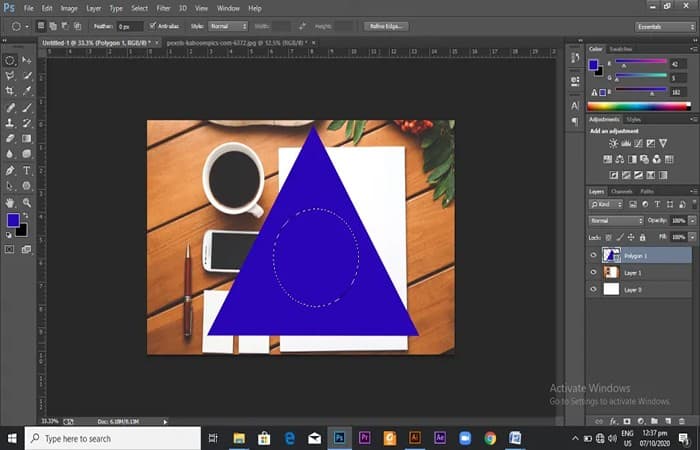The height and width of the screenshot is (450, 700).
Task: Select the History Brush tool
Action: click(27, 123)
